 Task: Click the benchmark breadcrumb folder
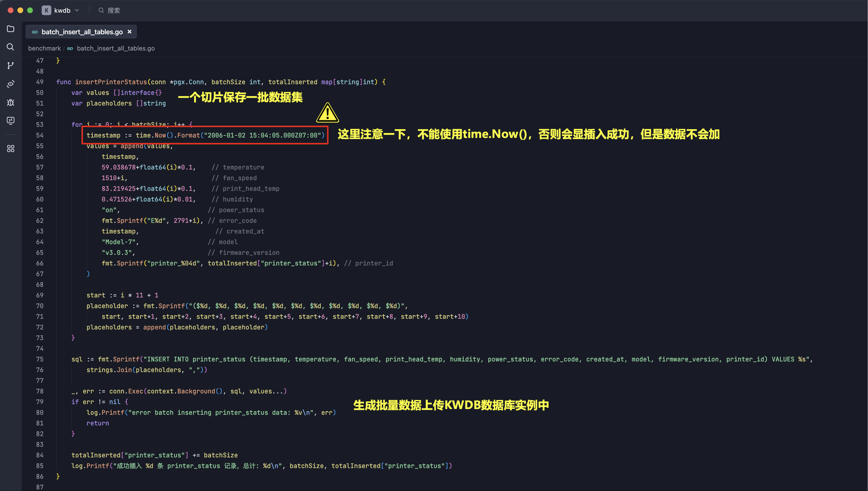[44, 48]
